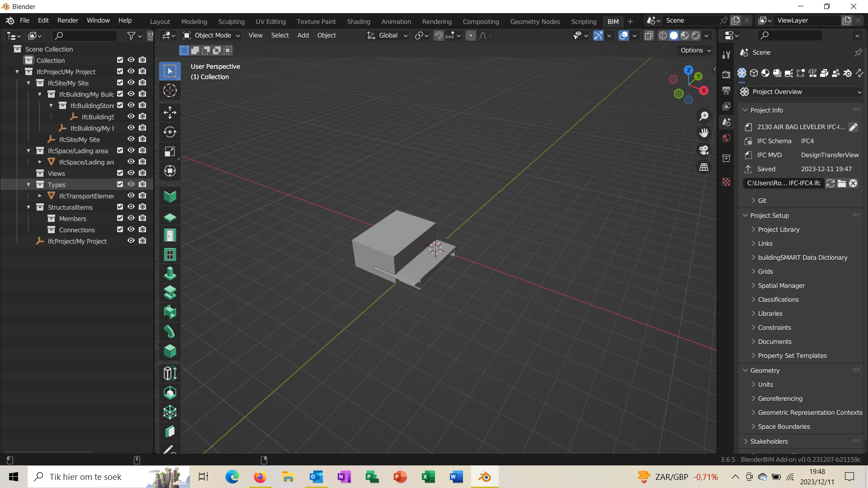
Task: Switch to the Geometry Nodes workspace tab
Action: click(535, 22)
